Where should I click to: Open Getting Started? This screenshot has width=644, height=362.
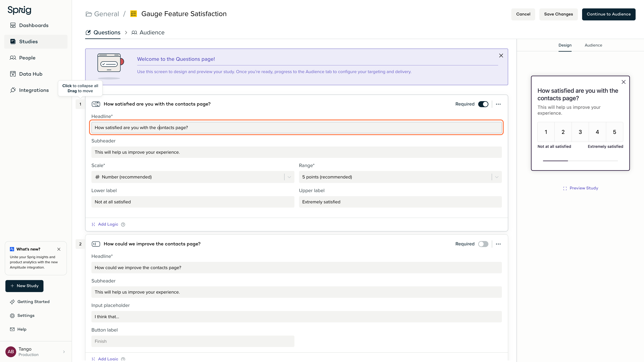[30, 302]
